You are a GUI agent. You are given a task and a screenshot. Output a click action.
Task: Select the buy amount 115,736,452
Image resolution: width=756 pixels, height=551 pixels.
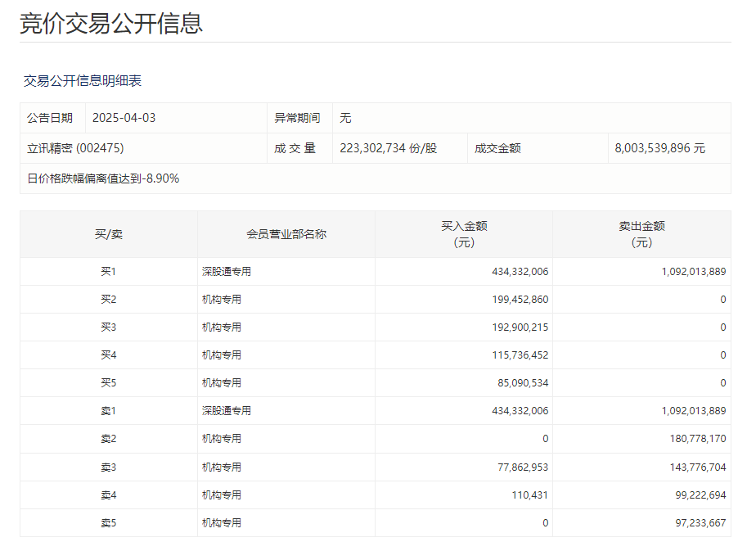tap(520, 355)
